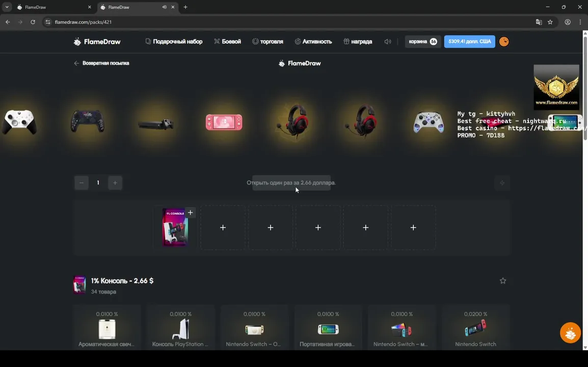588x367 pixels.
Task: Open the корзина cart with 56 items
Action: point(422,42)
